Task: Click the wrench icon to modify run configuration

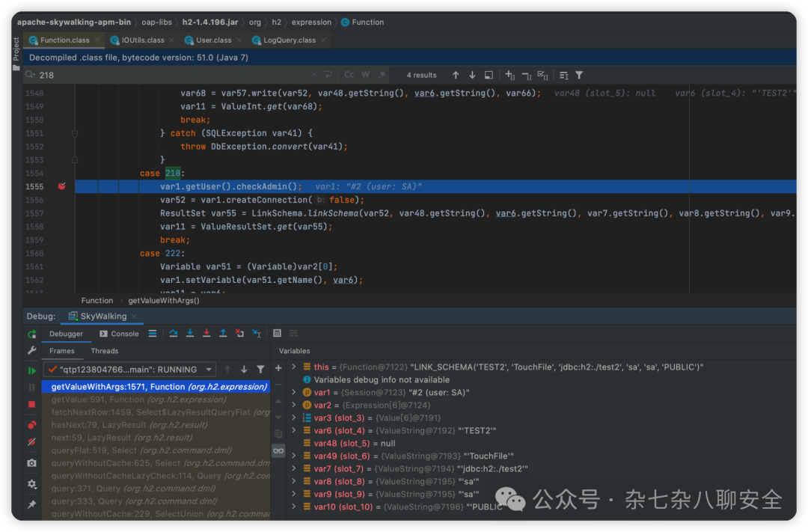Action: point(32,350)
